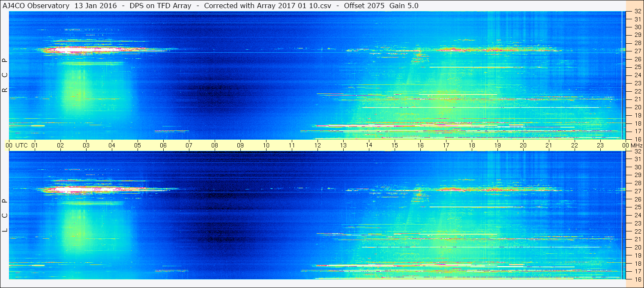This screenshot has width=644, height=288.
Task: Select hour 16 on the UTC time axis
Action: (420, 145)
